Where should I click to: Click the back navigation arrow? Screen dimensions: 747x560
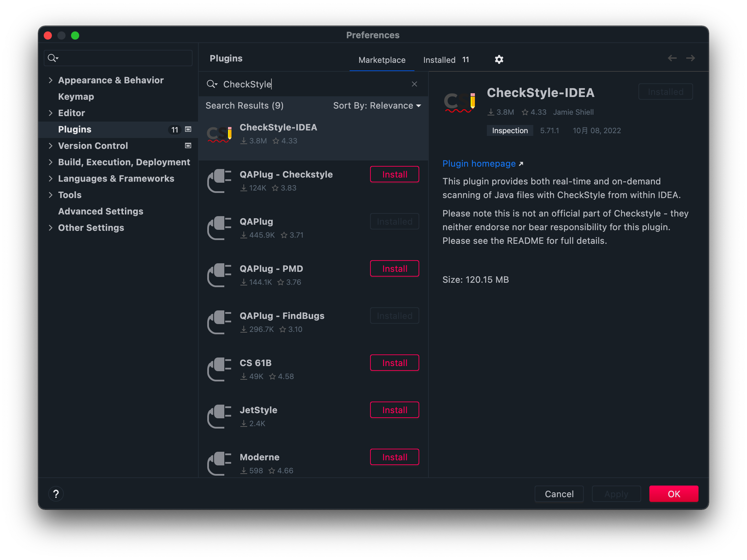tap(672, 58)
